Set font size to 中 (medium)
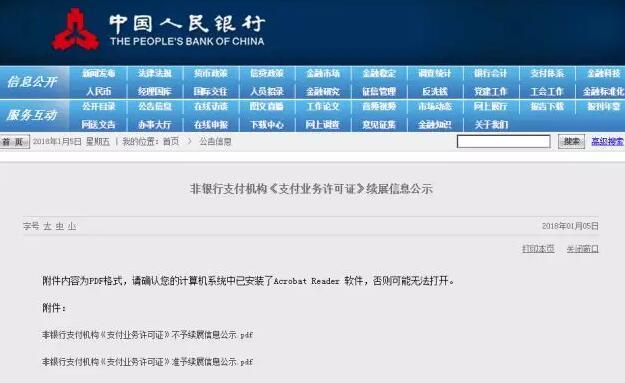 (x=59, y=226)
